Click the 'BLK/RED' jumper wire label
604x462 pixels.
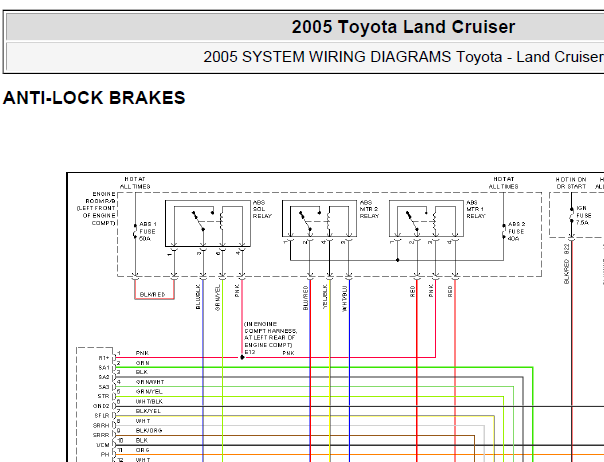(x=153, y=294)
